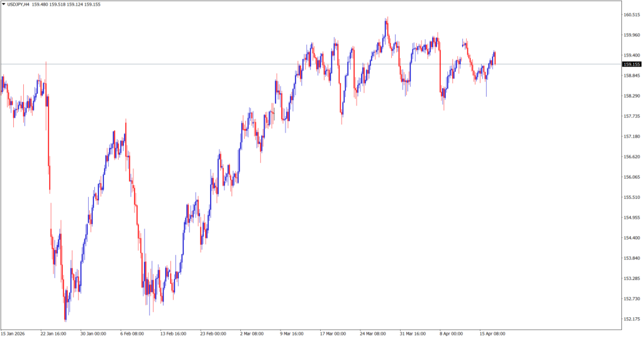Click the 22 Jan 16:00 time label
This screenshot has width=644, height=338.
click(53, 334)
